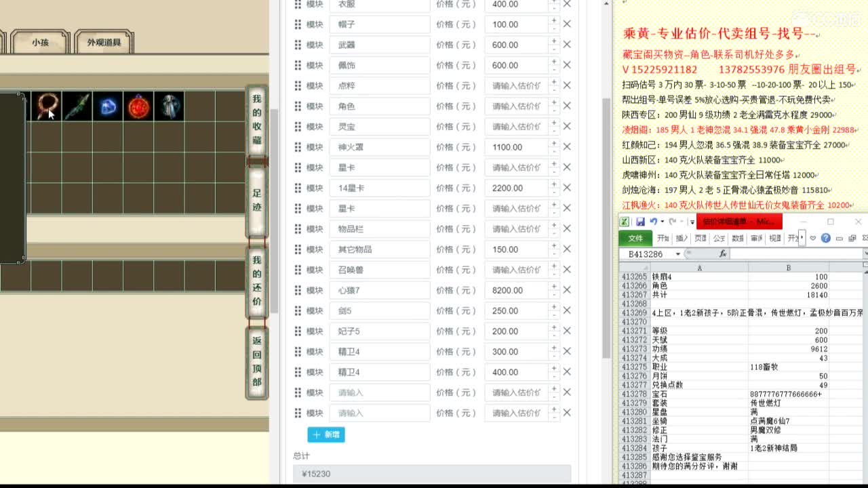
Task: Increase price of 神火罩 with plus
Action: [x=554, y=143]
